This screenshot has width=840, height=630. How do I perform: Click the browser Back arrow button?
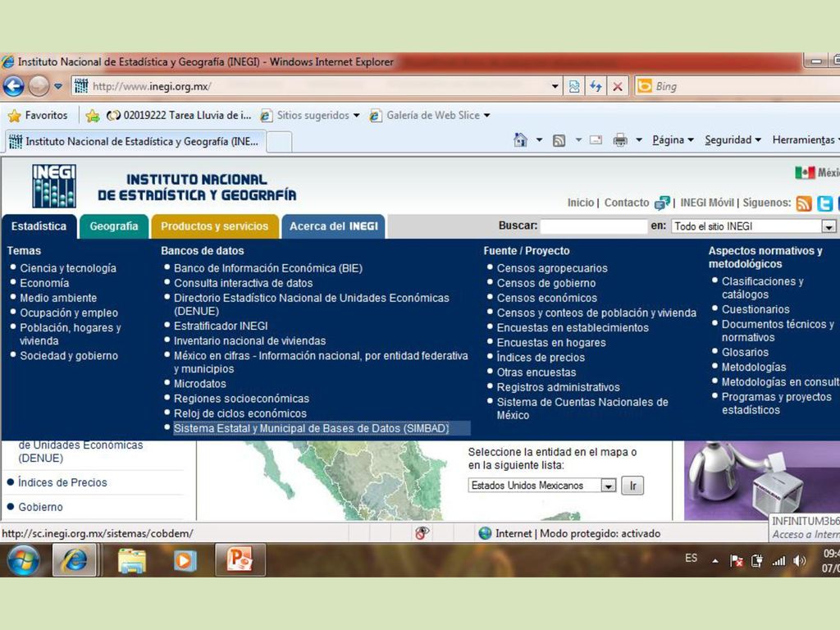[13, 85]
